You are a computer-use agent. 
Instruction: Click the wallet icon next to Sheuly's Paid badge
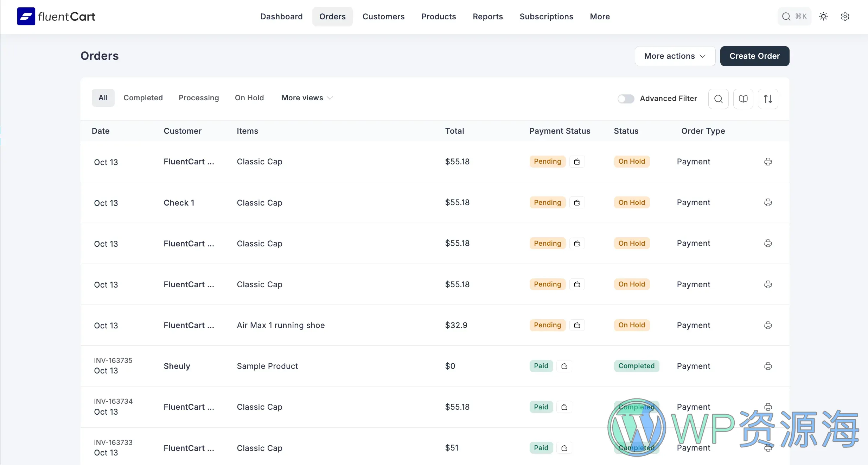pos(564,366)
